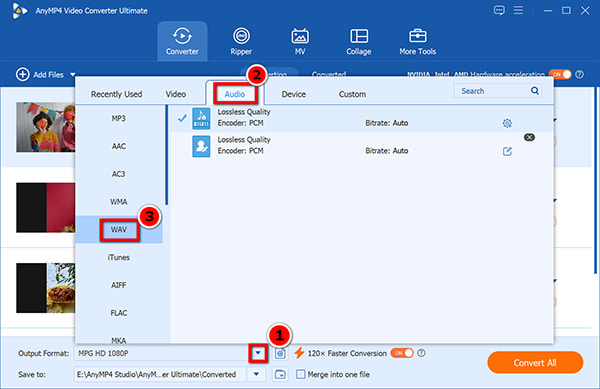Click the settings gear for Lossless Quality
The width and height of the screenshot is (600, 389).
(507, 123)
